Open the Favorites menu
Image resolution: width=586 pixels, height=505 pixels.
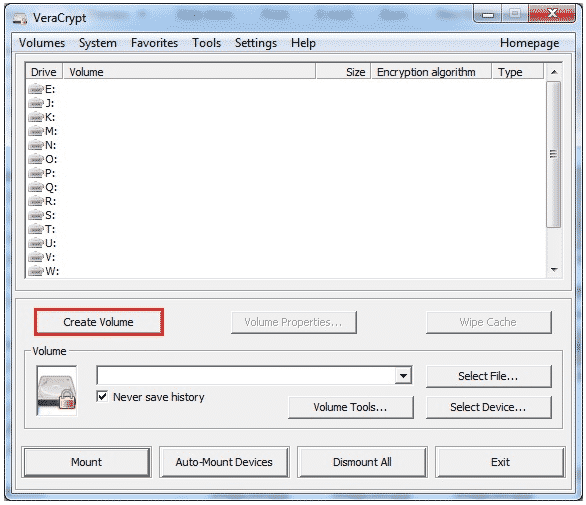[x=154, y=43]
